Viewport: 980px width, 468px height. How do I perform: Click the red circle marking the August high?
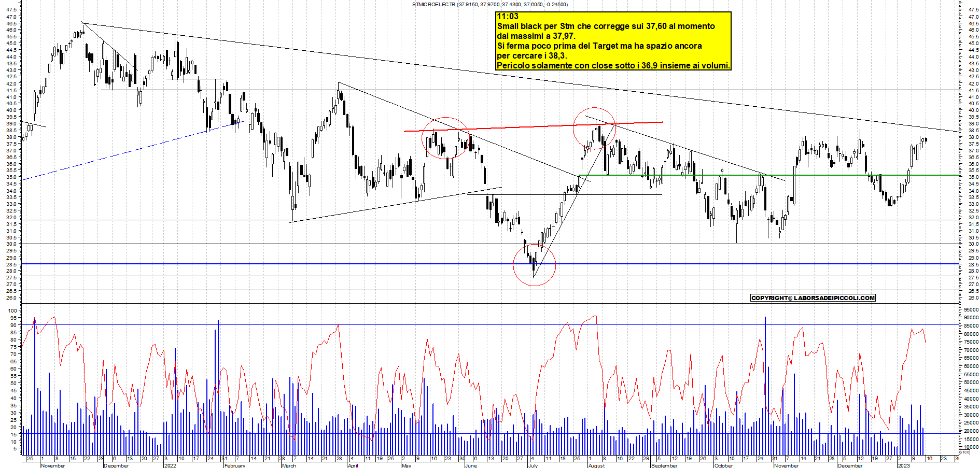[594, 129]
